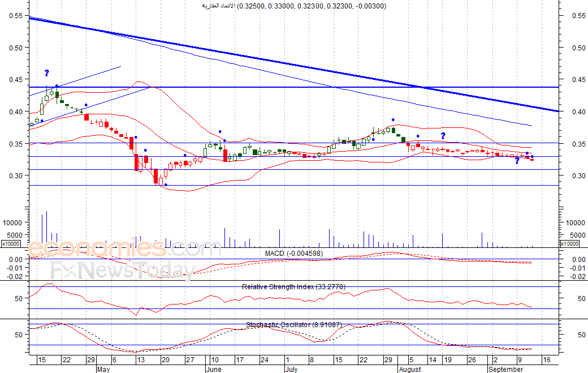
Task: Click the x10000 volume scale box on left
Action: tap(11, 243)
